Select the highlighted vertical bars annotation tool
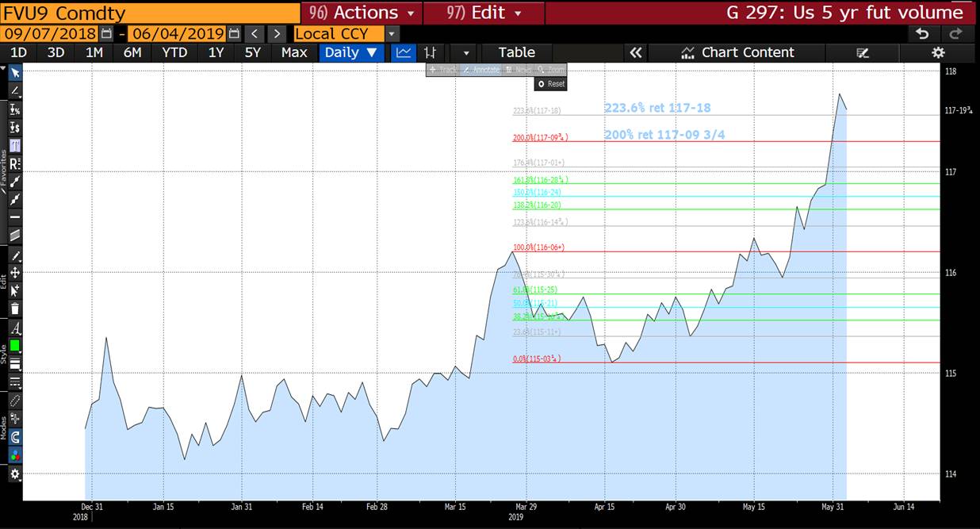Image resolution: width=980 pixels, height=529 pixels. pos(15,146)
